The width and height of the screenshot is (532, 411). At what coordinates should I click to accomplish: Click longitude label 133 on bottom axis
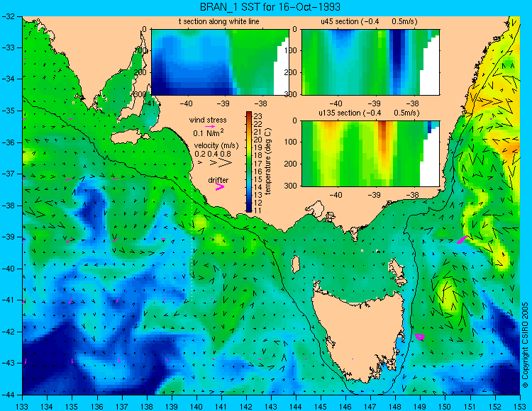click(23, 406)
